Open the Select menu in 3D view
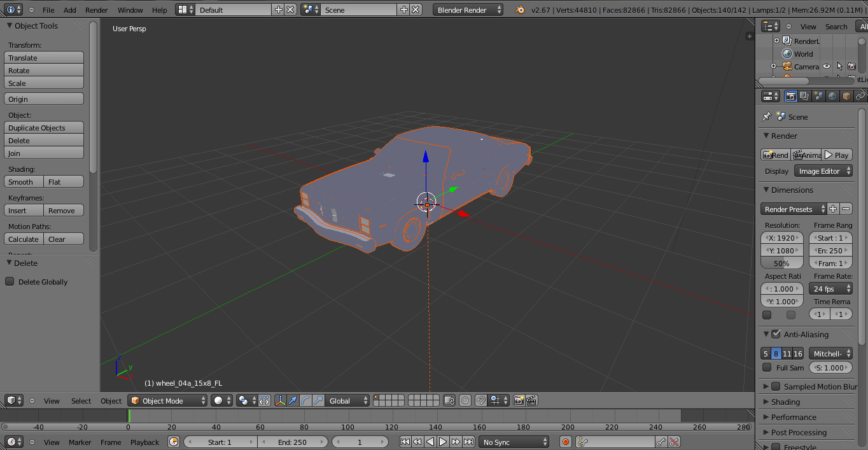 81,401
